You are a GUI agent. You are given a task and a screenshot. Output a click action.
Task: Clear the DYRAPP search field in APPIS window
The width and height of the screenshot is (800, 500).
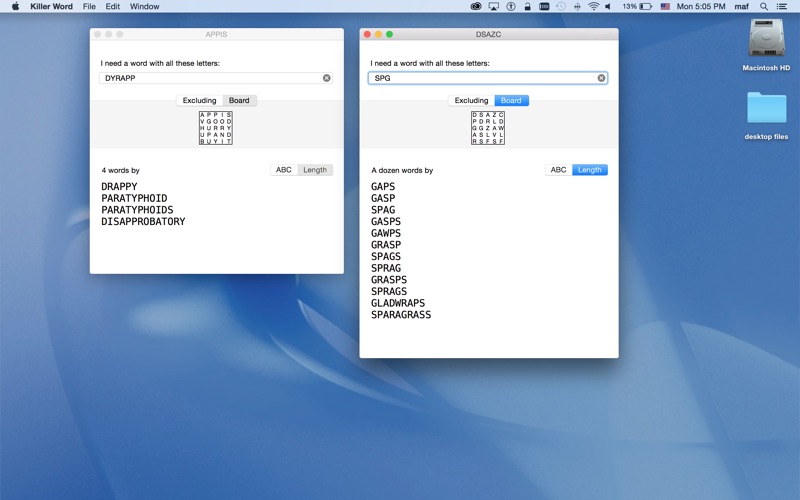pos(327,78)
